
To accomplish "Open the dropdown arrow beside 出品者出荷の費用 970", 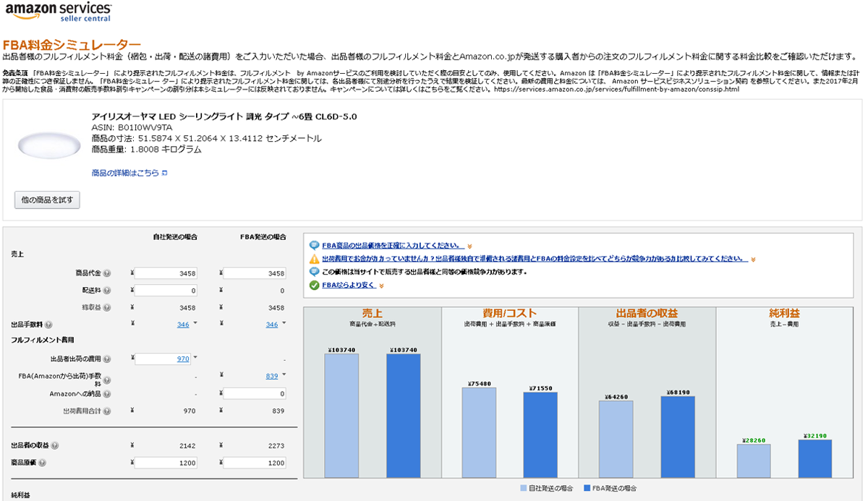I will coord(195,357).
